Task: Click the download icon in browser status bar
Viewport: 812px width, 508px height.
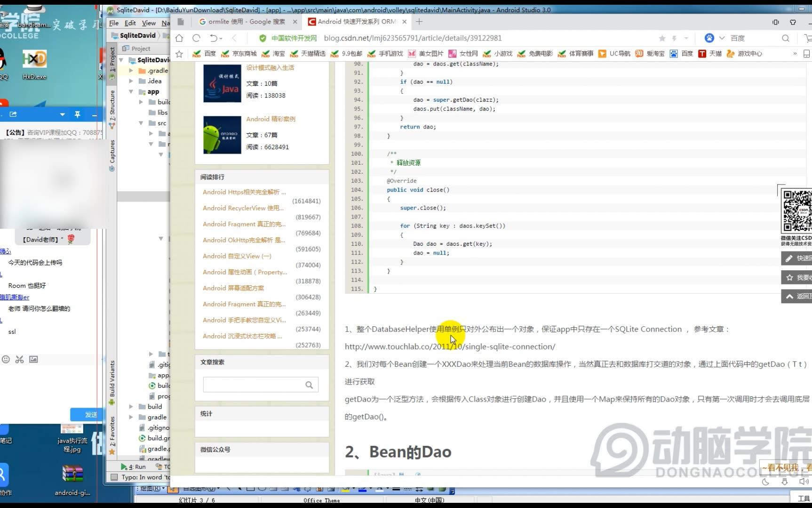Action: click(784, 481)
